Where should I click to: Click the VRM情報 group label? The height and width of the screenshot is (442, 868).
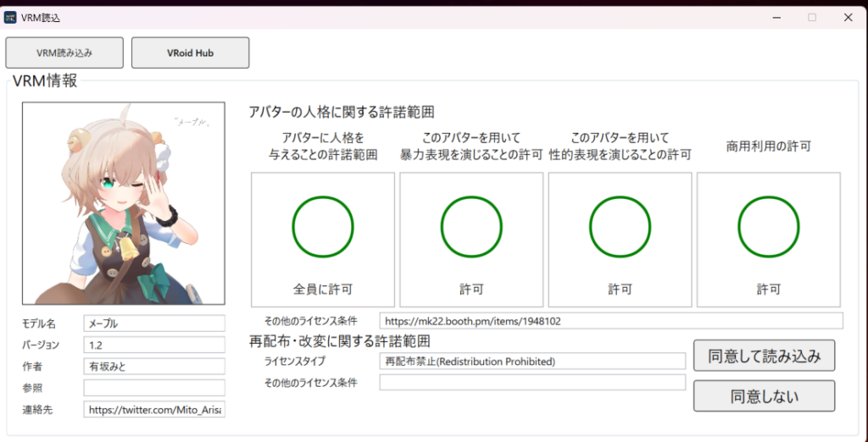(46, 82)
